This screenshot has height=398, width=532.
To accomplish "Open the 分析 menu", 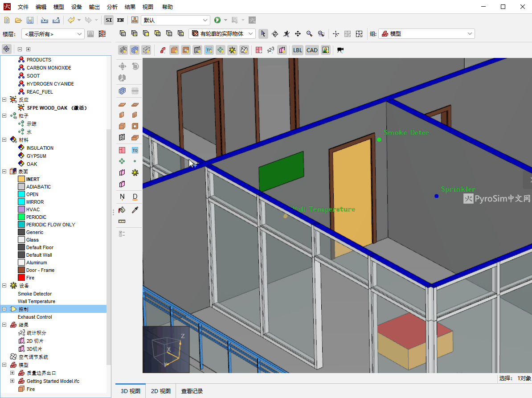I will coord(112,7).
